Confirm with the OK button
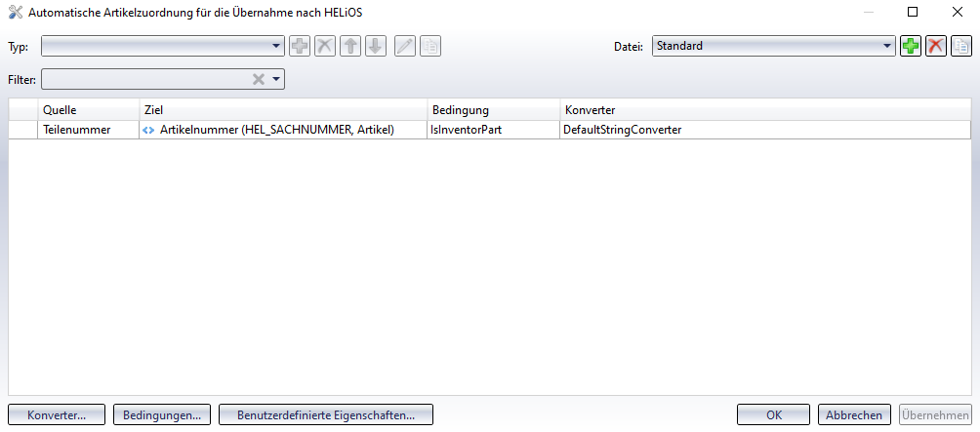 [773, 415]
